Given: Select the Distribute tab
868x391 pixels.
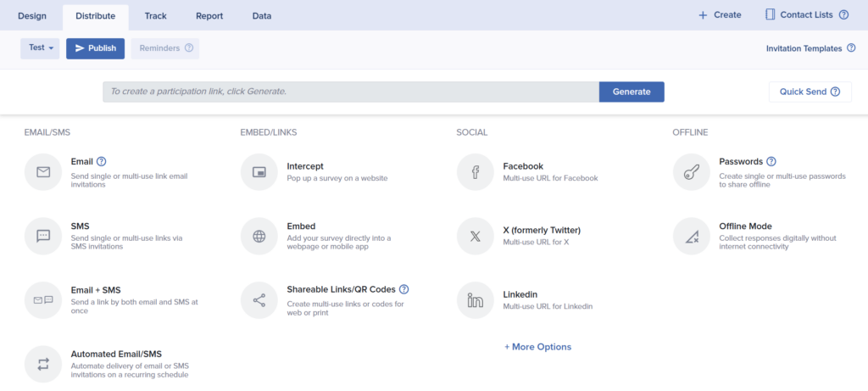Looking at the screenshot, I should 95,16.
